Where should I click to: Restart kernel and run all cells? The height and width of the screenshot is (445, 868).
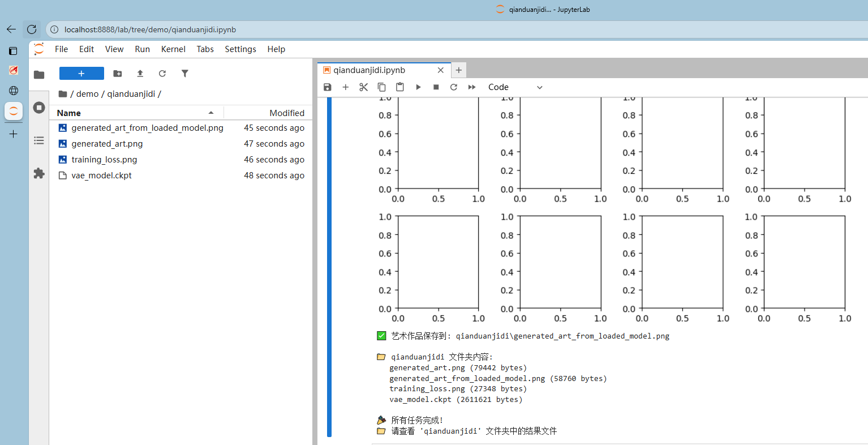point(472,87)
